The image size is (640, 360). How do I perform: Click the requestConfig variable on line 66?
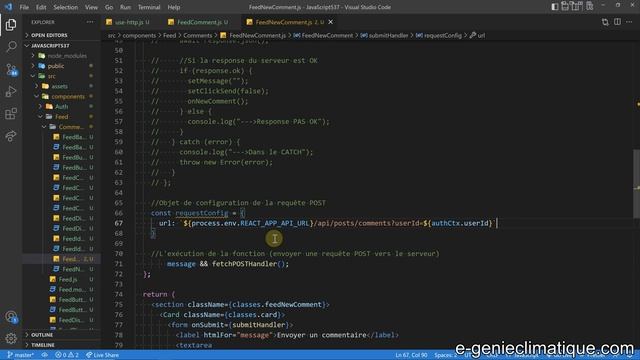coord(202,213)
